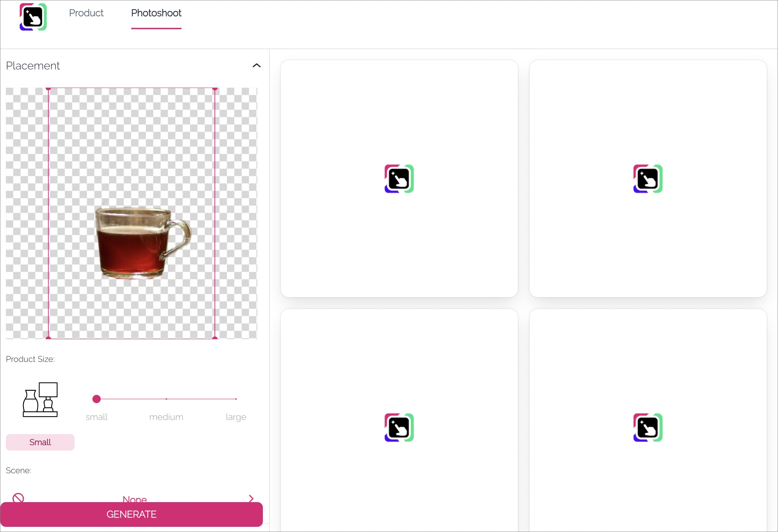Click the 'Scene:' label
This screenshot has height=532, width=778.
click(19, 470)
